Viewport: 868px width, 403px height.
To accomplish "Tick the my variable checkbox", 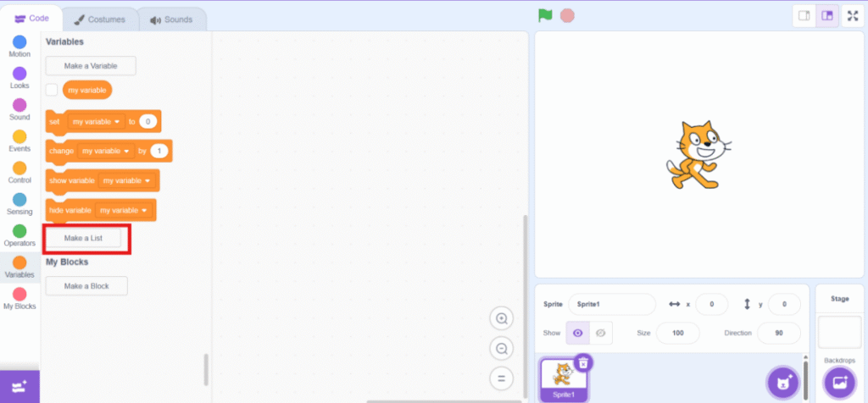I will (52, 90).
